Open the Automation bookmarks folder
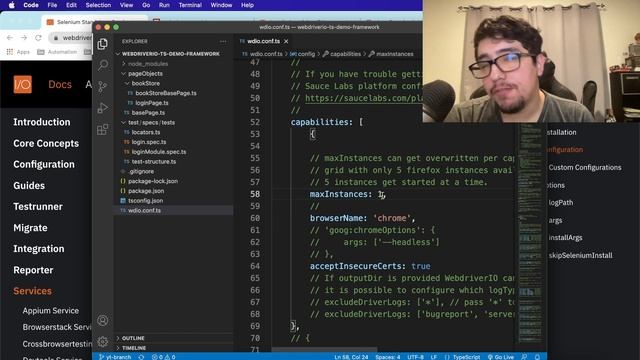Viewport: 640px width, 360px height. coord(57,52)
